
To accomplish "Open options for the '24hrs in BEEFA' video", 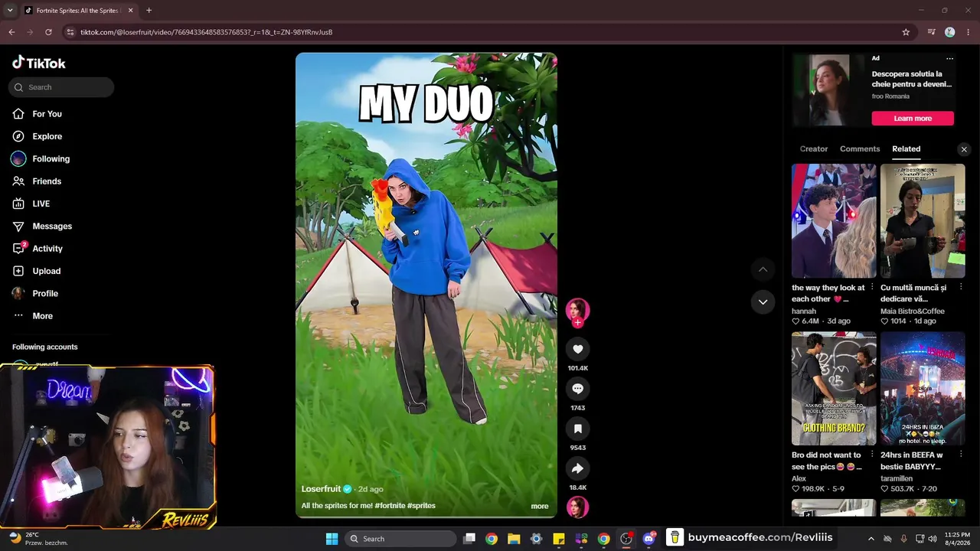I will tap(962, 455).
